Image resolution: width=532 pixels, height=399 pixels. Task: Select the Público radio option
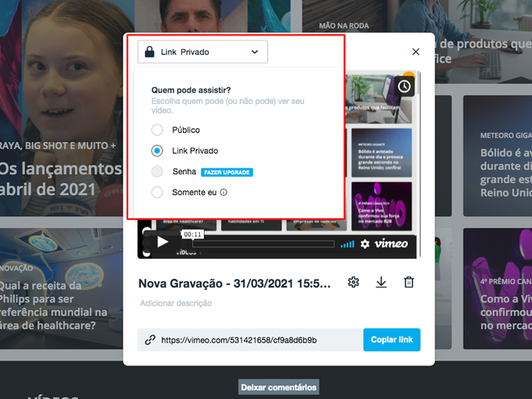(x=157, y=130)
